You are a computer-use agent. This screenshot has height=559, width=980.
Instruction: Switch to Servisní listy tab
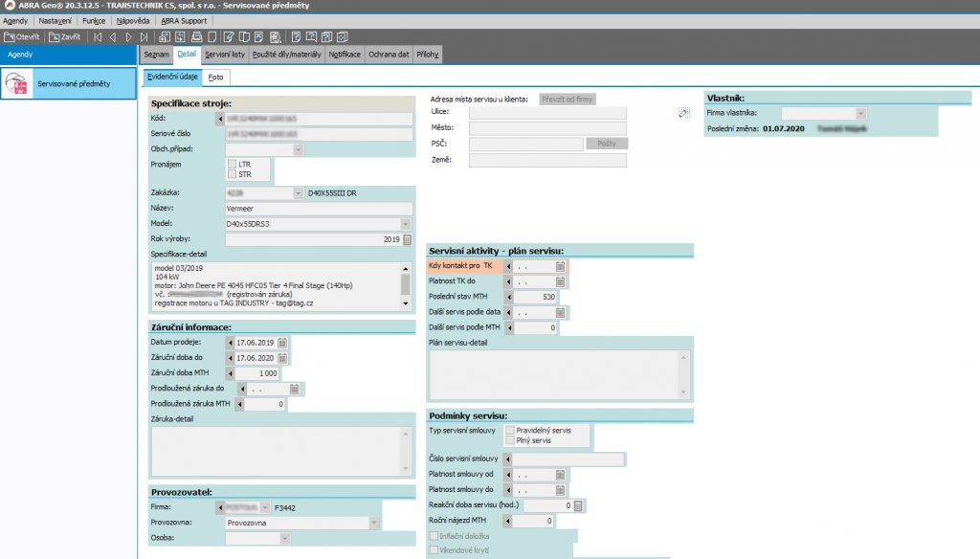click(x=225, y=55)
